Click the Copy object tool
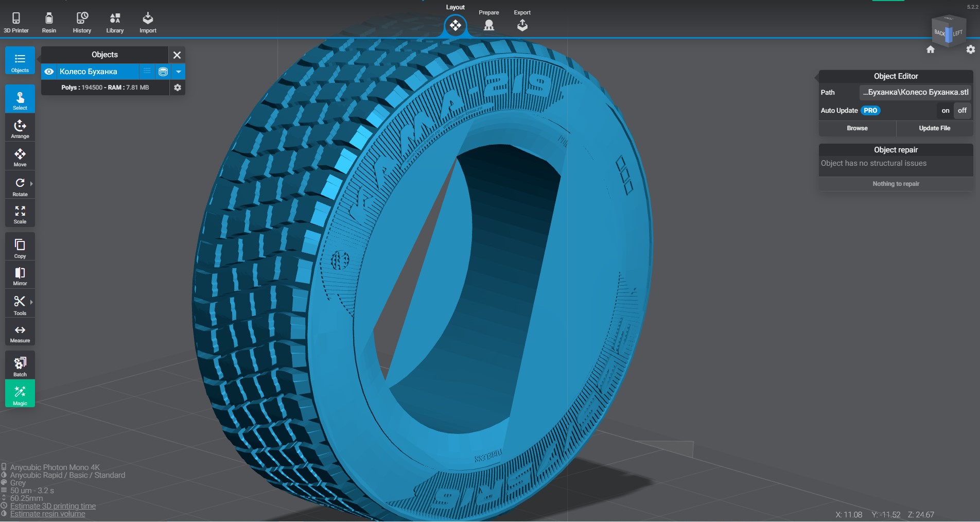The image size is (980, 522). coord(20,248)
